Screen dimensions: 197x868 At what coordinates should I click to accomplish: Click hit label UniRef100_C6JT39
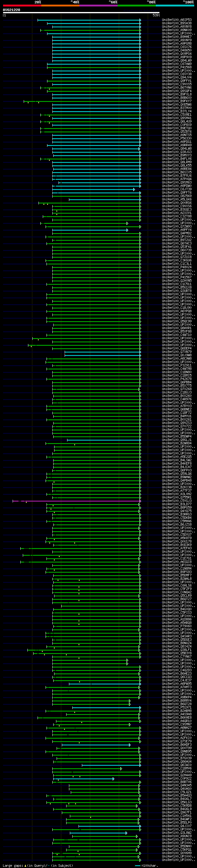click(x=177, y=189)
